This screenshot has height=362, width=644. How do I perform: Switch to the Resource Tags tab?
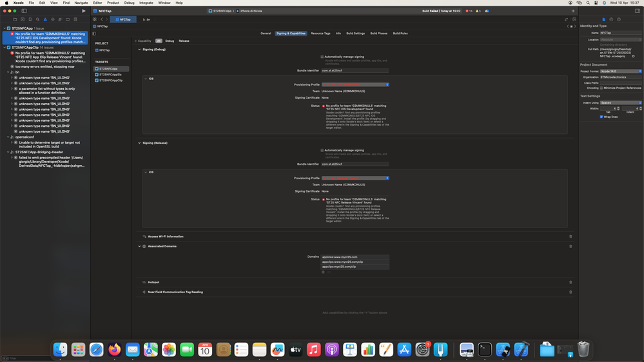coord(320,33)
